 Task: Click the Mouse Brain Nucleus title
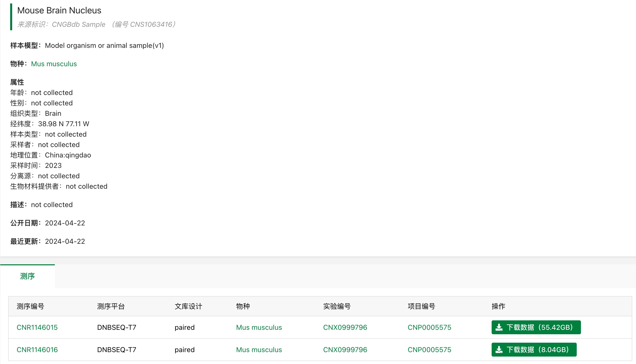pyautogui.click(x=59, y=10)
